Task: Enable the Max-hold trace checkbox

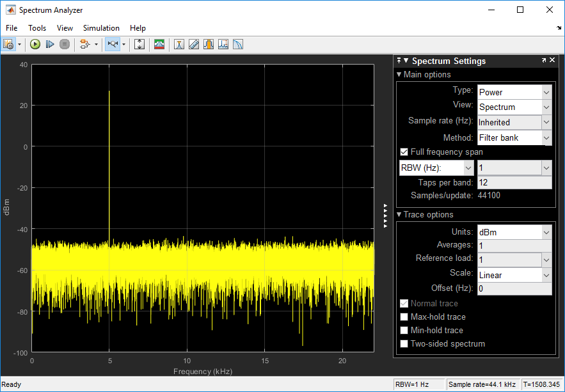Action: (x=404, y=317)
